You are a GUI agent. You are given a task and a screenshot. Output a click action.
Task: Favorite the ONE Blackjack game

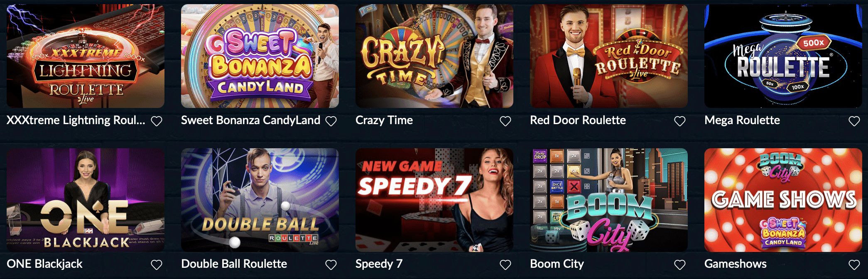(157, 265)
